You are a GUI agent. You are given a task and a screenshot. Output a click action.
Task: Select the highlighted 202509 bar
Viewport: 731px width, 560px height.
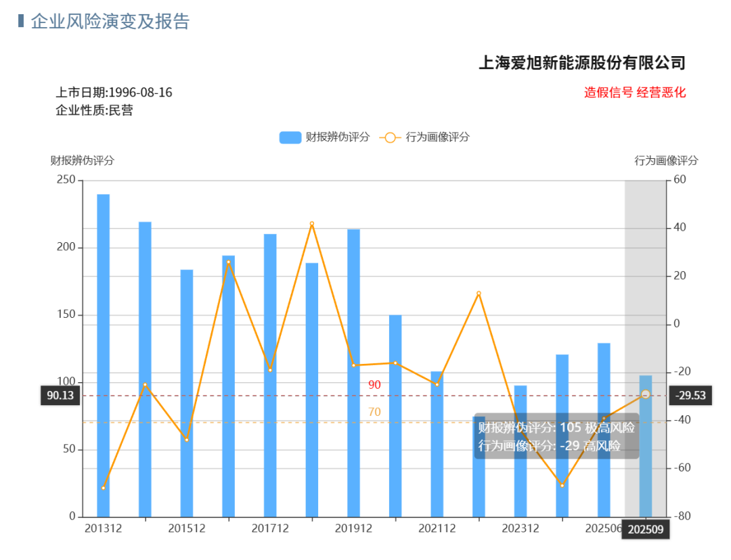point(646,446)
